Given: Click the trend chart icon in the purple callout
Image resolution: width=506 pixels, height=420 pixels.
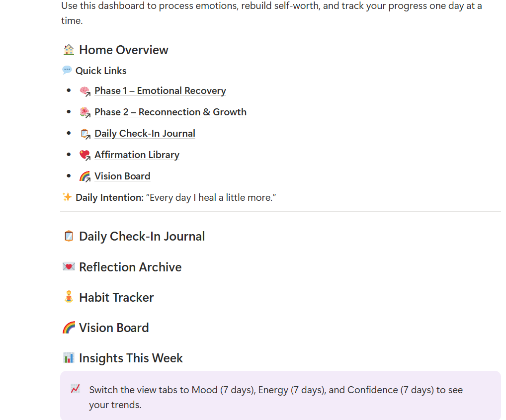Looking at the screenshot, I should [75, 389].
